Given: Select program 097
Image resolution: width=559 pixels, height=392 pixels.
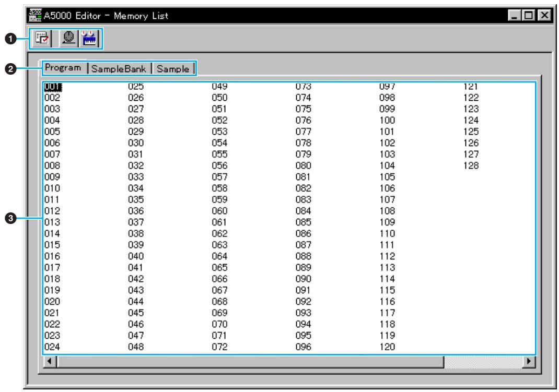Looking at the screenshot, I should 387,87.
